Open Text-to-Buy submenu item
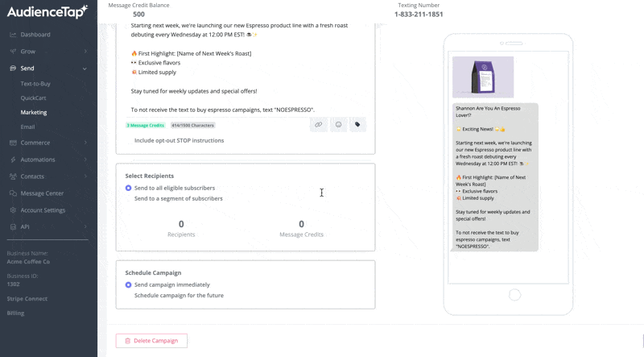644x357 pixels. [x=35, y=84]
